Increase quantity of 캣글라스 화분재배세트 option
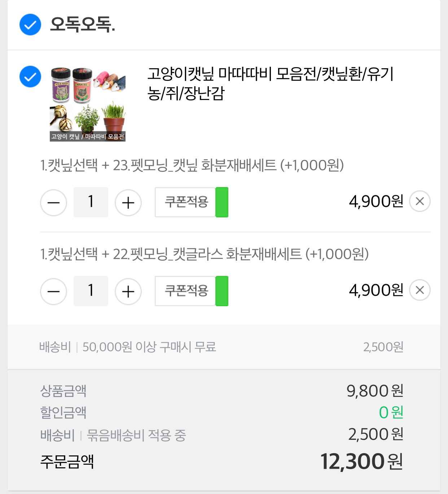The height and width of the screenshot is (494, 448). coord(128,291)
